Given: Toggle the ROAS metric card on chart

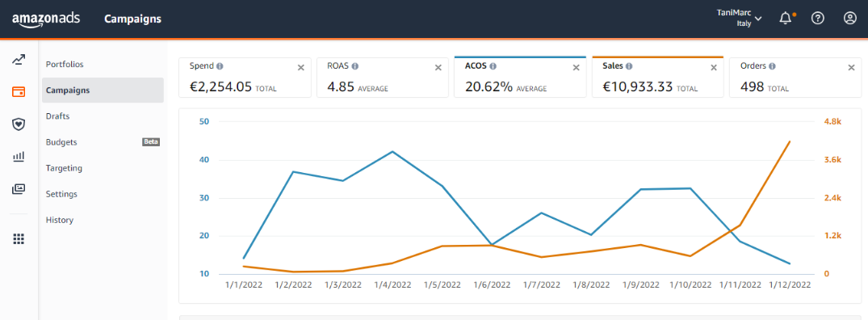Looking at the screenshot, I should click(x=383, y=77).
